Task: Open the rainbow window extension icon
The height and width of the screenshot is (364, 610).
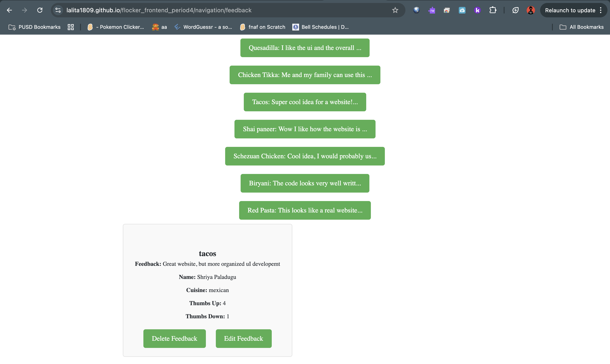Action: (x=447, y=10)
